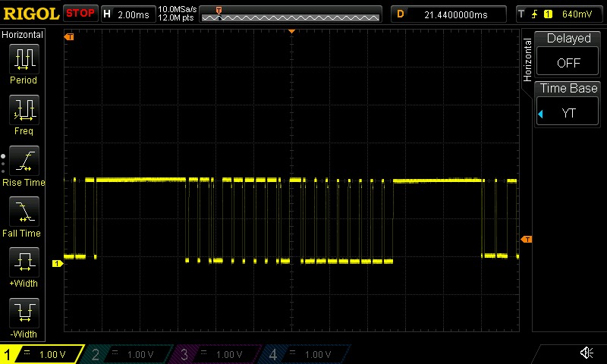This screenshot has height=364, width=607.
Task: Select the -Width measurement icon
Action: click(23, 313)
